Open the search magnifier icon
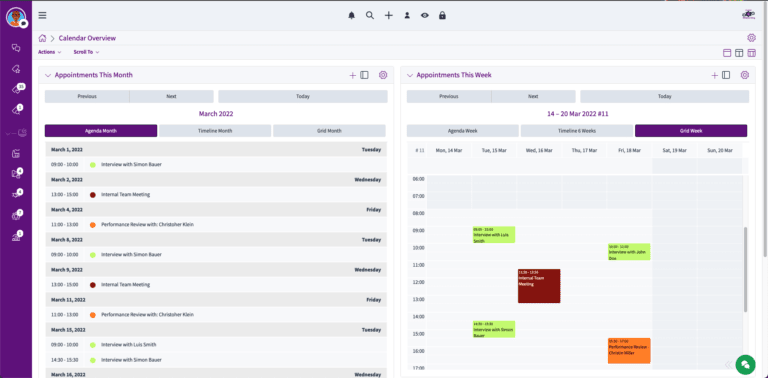Image resolution: width=768 pixels, height=378 pixels. coord(370,16)
